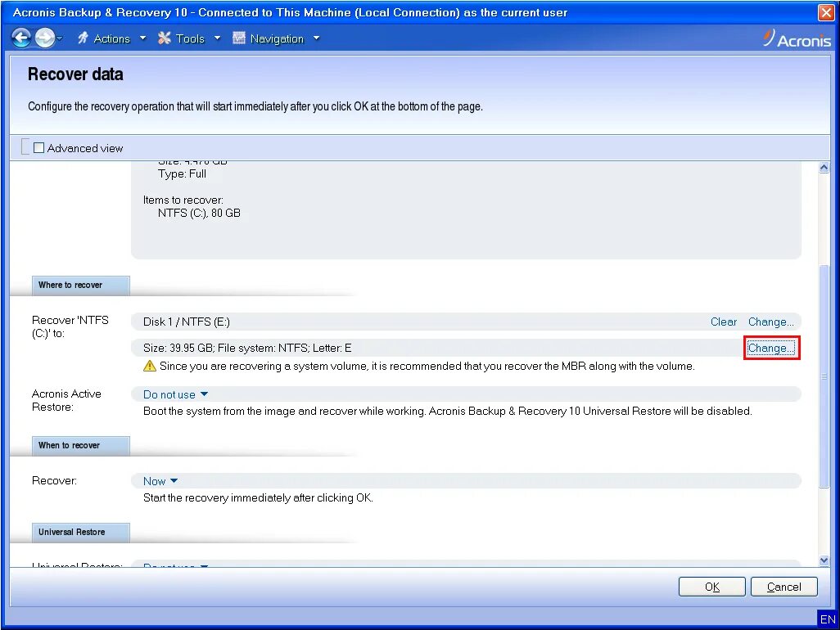Click the EN language indicator
This screenshot has width=840, height=630.
[x=827, y=619]
